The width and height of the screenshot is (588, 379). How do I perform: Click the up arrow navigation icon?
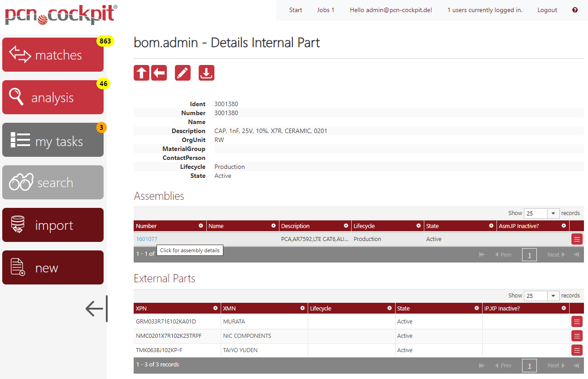coord(141,73)
